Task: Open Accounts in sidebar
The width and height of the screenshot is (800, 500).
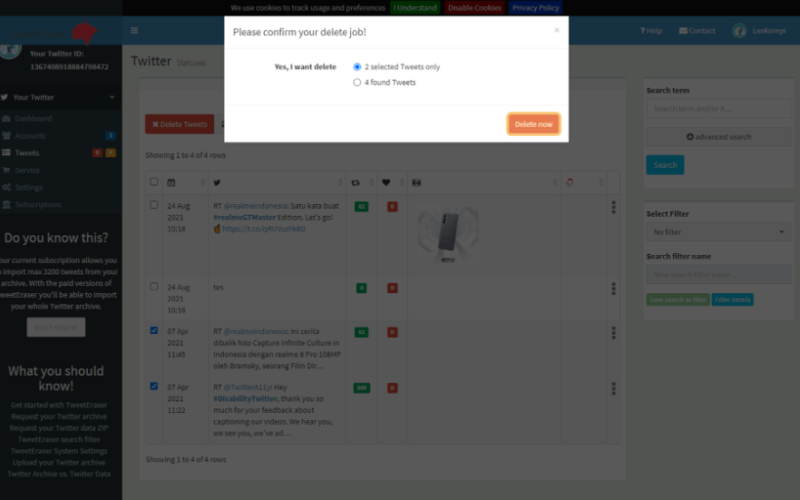Action: tap(30, 136)
